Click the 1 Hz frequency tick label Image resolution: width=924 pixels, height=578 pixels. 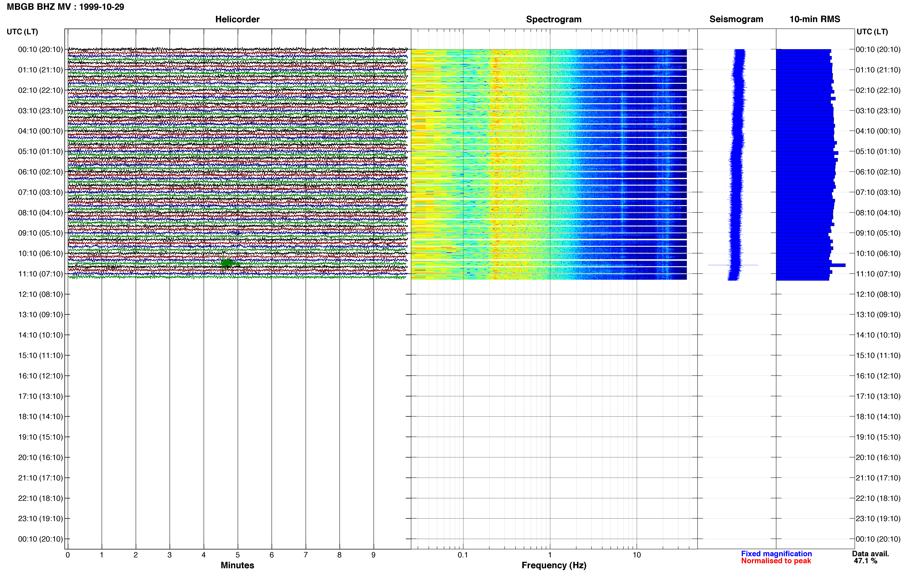point(550,555)
